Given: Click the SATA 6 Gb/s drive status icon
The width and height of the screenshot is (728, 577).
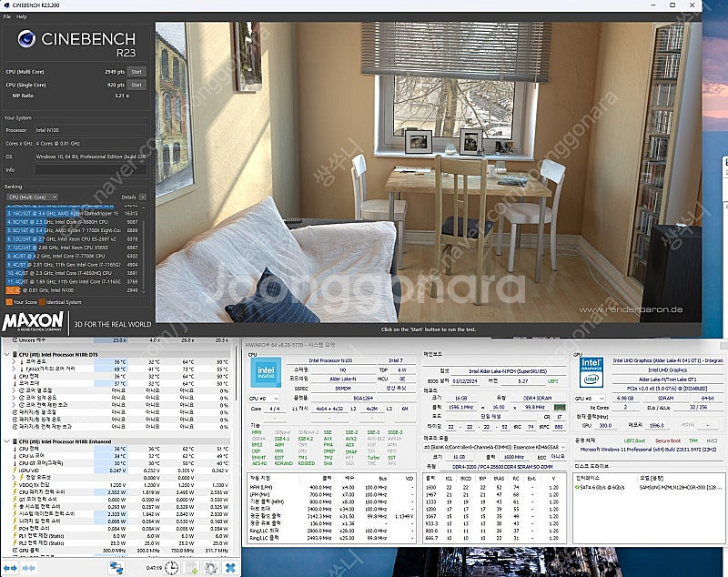Looking at the screenshot, I should tap(577, 488).
